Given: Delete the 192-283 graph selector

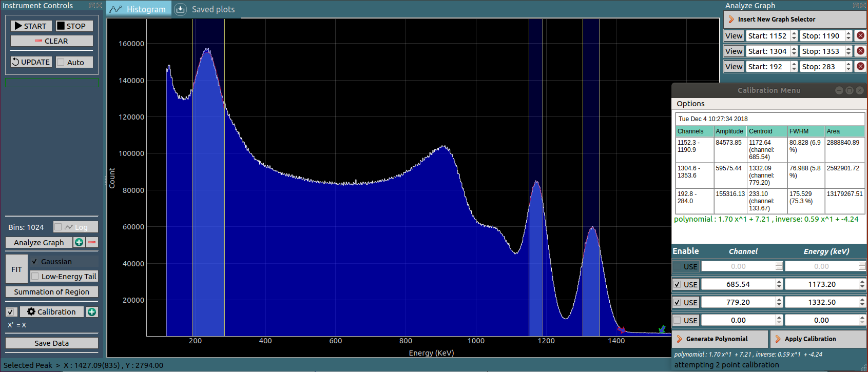Looking at the screenshot, I should [x=861, y=67].
